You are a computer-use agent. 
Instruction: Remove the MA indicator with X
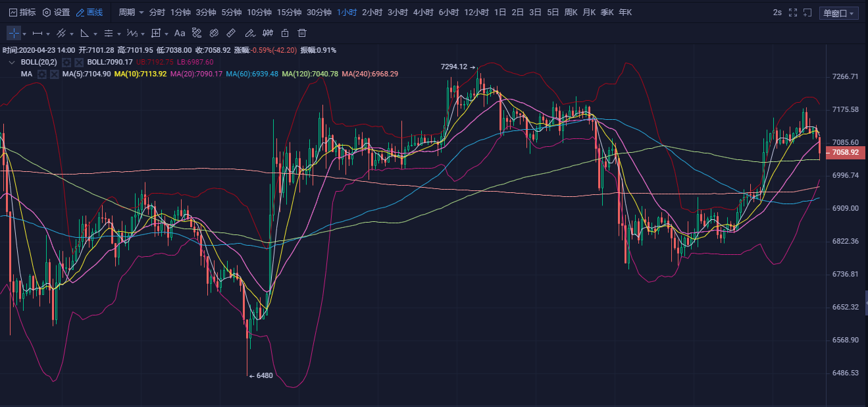click(x=55, y=74)
